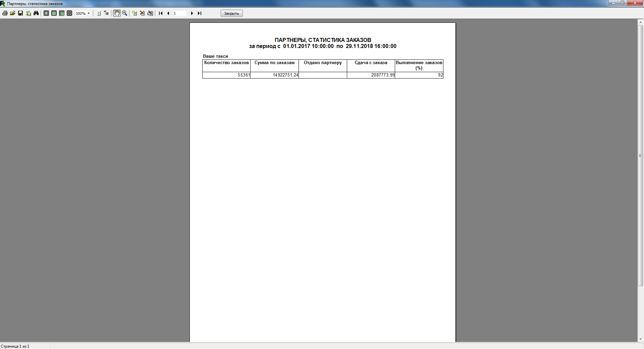The image size is (644, 349).
Task: Click the vertical scrollbar down arrow
Action: tap(640, 339)
